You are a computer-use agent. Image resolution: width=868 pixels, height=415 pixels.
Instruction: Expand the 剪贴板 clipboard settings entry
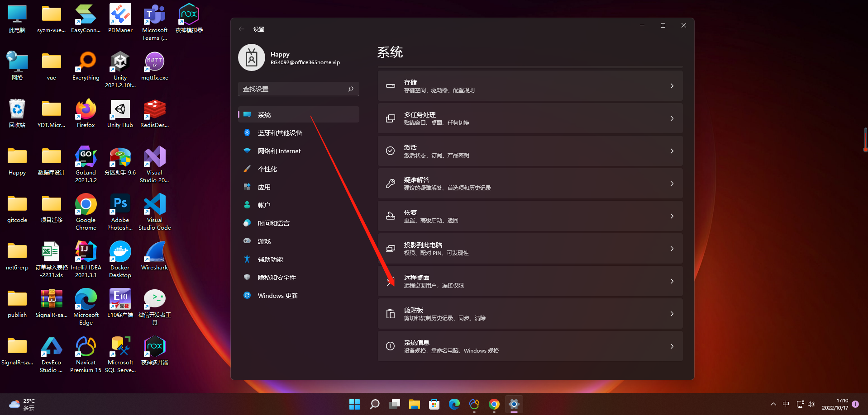tap(529, 313)
